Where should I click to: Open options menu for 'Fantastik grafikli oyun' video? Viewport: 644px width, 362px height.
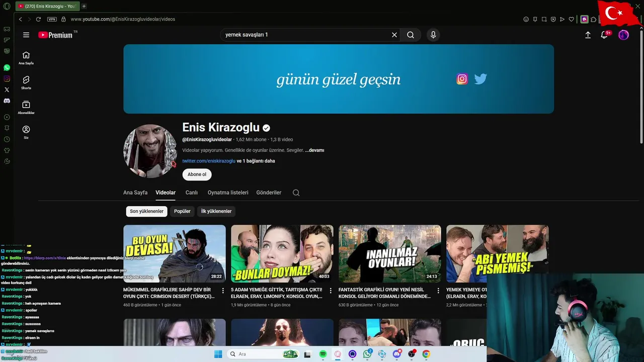(438, 291)
